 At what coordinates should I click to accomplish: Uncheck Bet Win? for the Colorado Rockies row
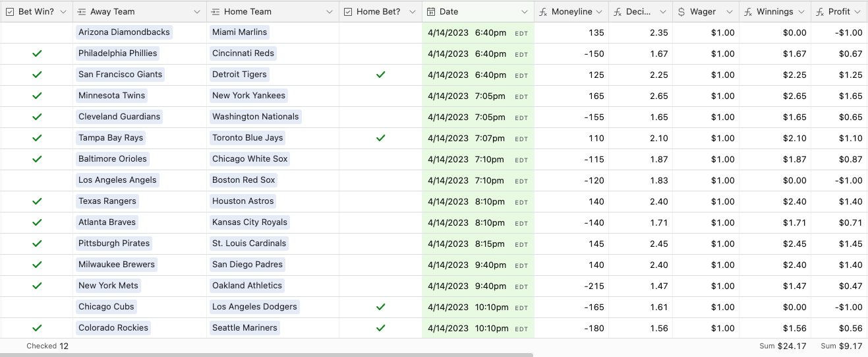coord(37,328)
